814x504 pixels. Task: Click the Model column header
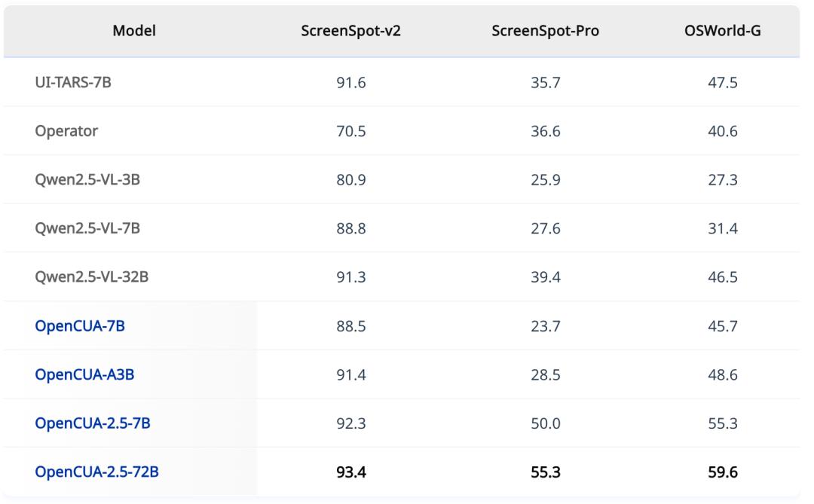[x=134, y=31]
